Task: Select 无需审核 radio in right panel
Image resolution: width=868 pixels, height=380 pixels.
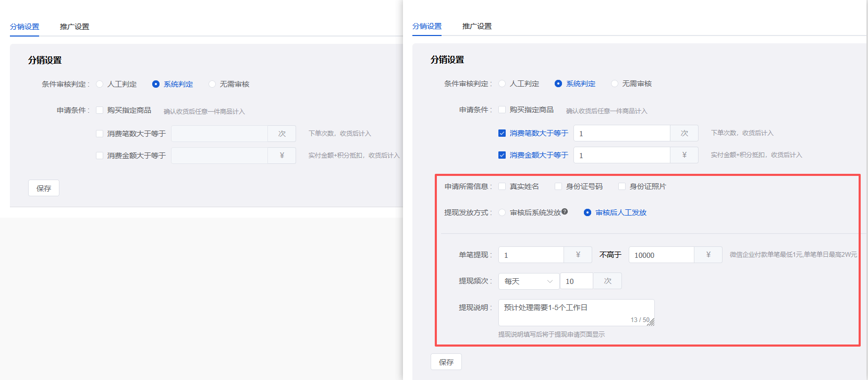Action: (615, 84)
